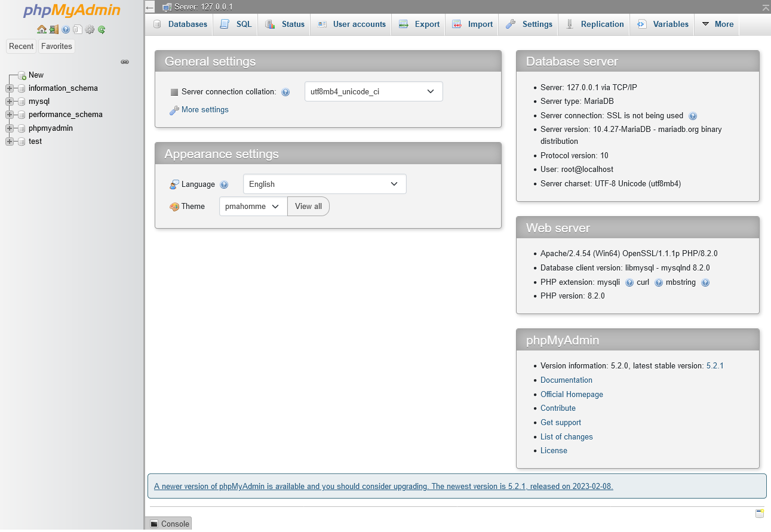
Task: Open panel settings with the gear icon
Action: point(90,29)
